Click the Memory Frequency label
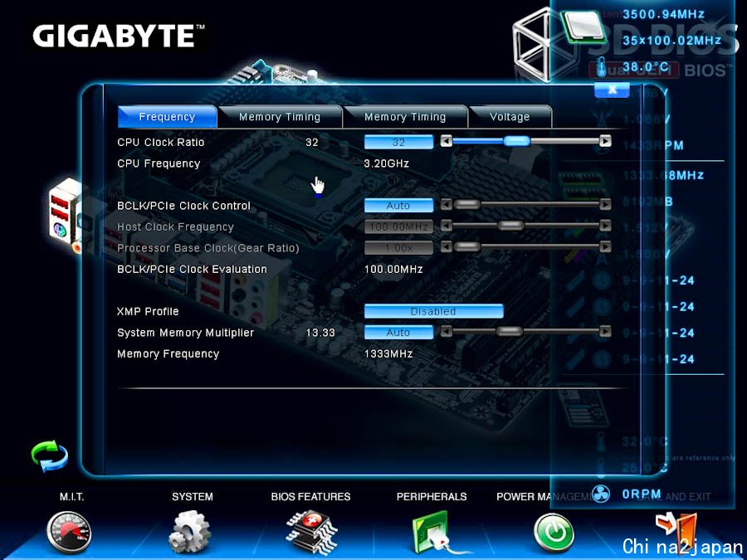Screen dimensions: 747x560 168,353
